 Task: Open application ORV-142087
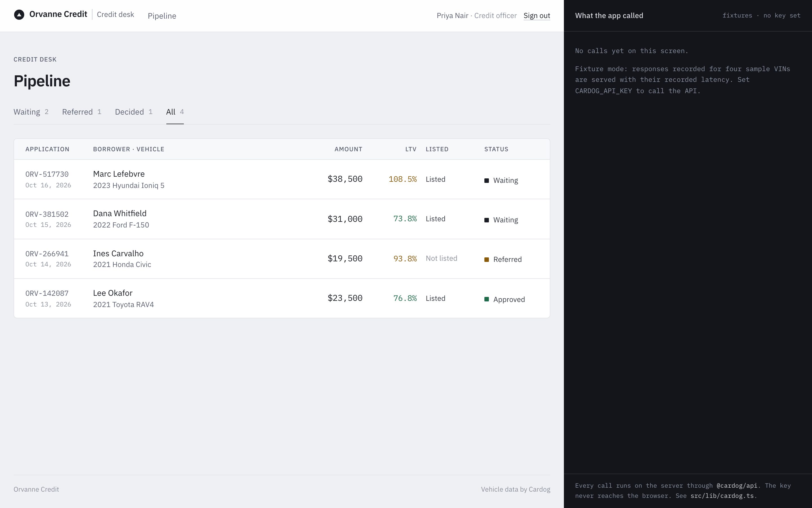coord(47,293)
